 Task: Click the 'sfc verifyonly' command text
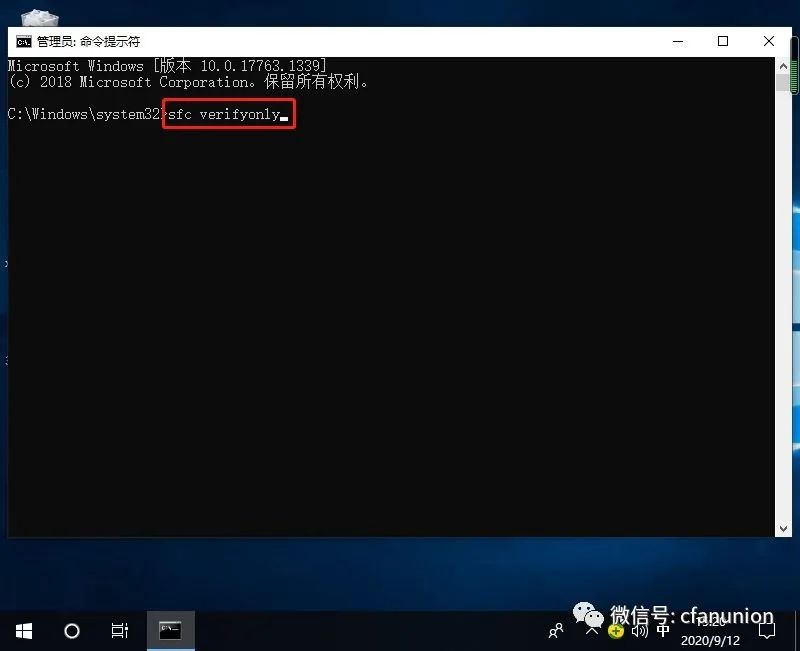click(224, 114)
